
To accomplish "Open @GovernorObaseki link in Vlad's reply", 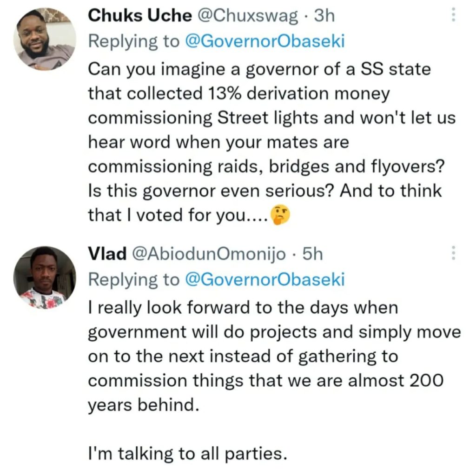I will pyautogui.click(x=264, y=279).
